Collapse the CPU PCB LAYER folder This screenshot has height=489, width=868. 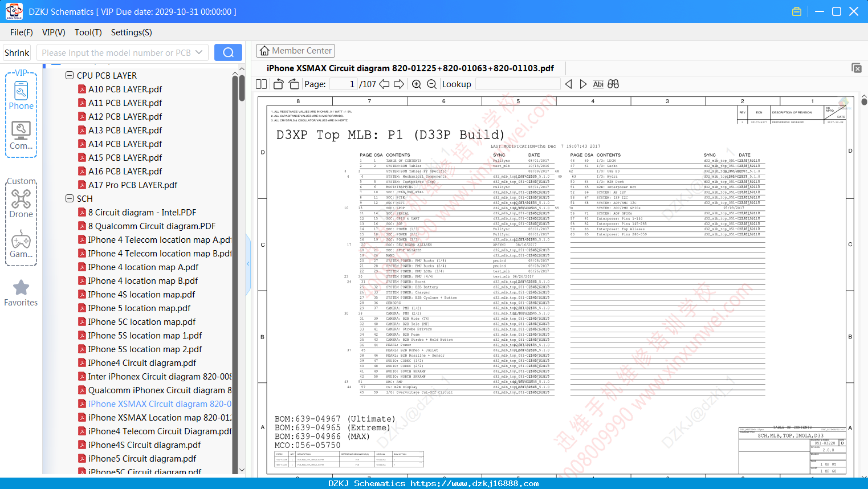tap(70, 75)
